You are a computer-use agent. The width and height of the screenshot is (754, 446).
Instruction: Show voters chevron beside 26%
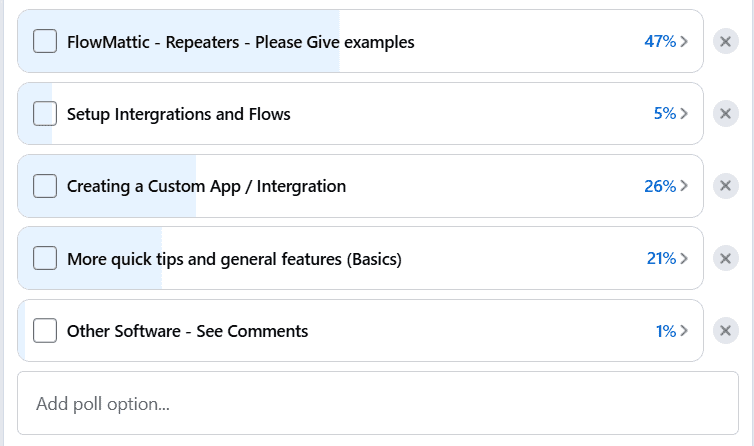(684, 186)
